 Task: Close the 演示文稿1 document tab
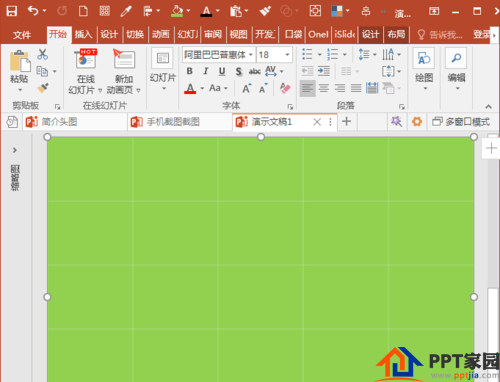point(317,122)
